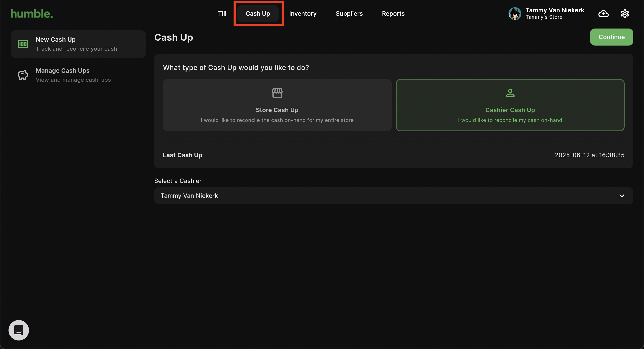This screenshot has width=644, height=349.
Task: Click the Cash Up page heading
Action: tap(174, 37)
